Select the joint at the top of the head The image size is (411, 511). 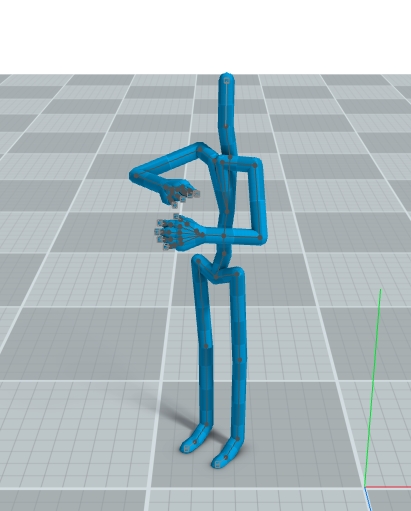(227, 81)
